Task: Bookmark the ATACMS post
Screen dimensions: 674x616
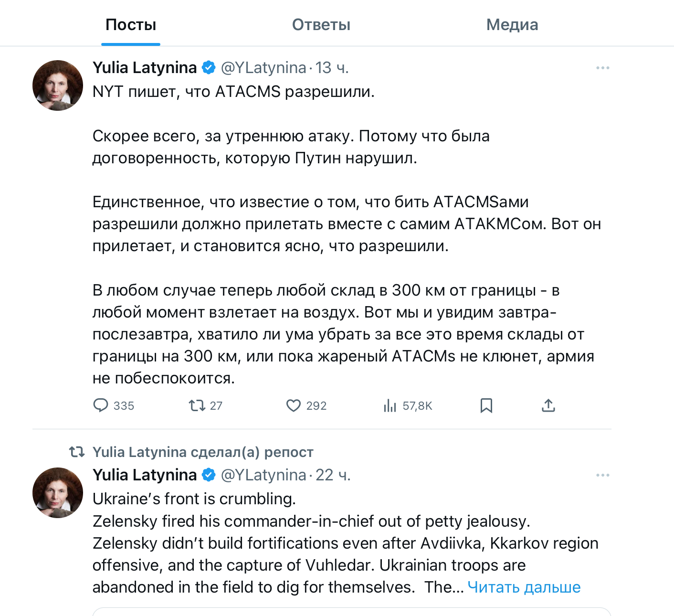Action: 486,405
